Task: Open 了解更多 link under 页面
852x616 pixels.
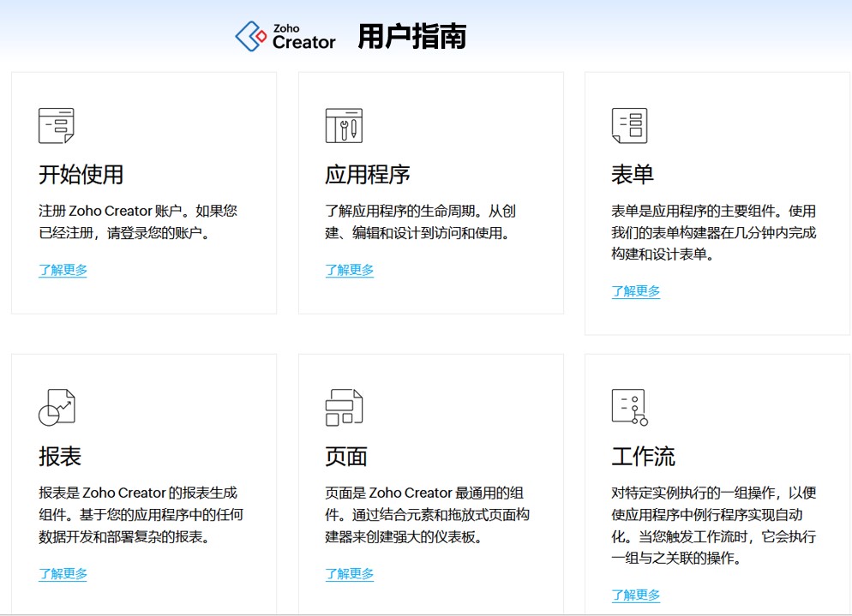Action: click(350, 574)
